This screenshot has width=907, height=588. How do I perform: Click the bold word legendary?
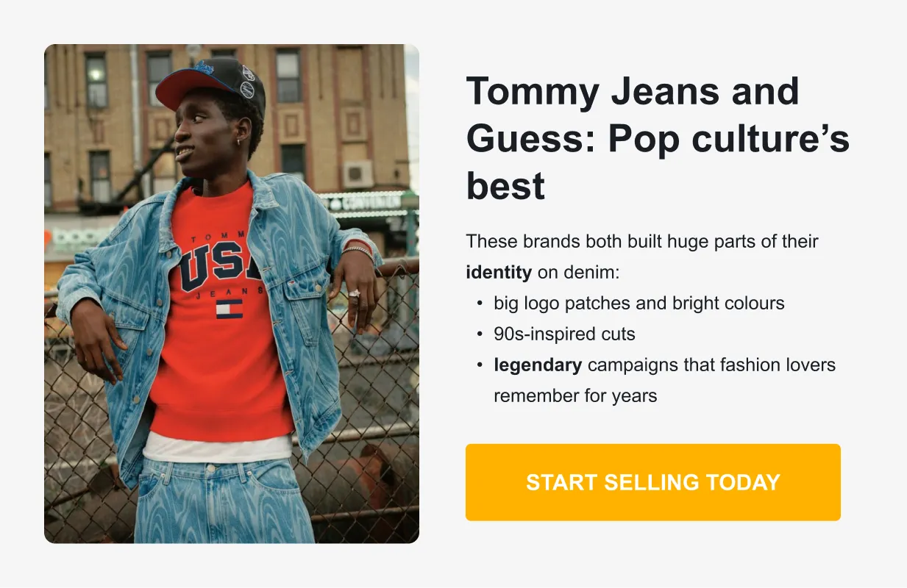click(537, 365)
